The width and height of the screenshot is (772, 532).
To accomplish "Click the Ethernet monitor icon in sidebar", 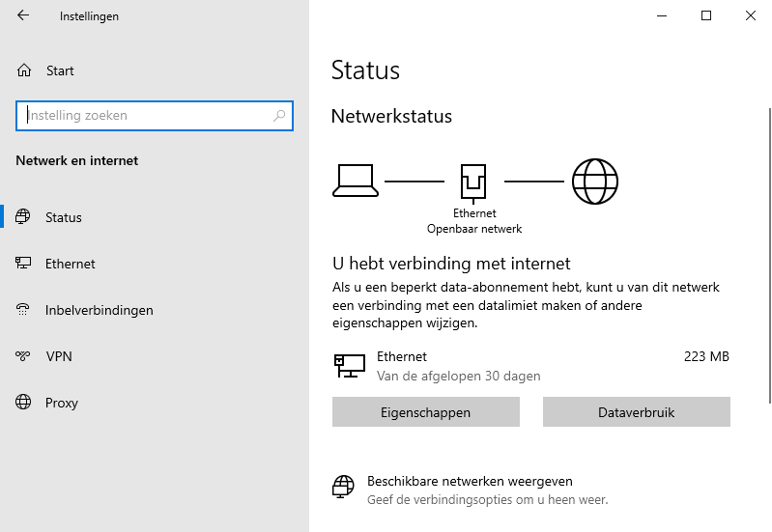I will (x=24, y=264).
